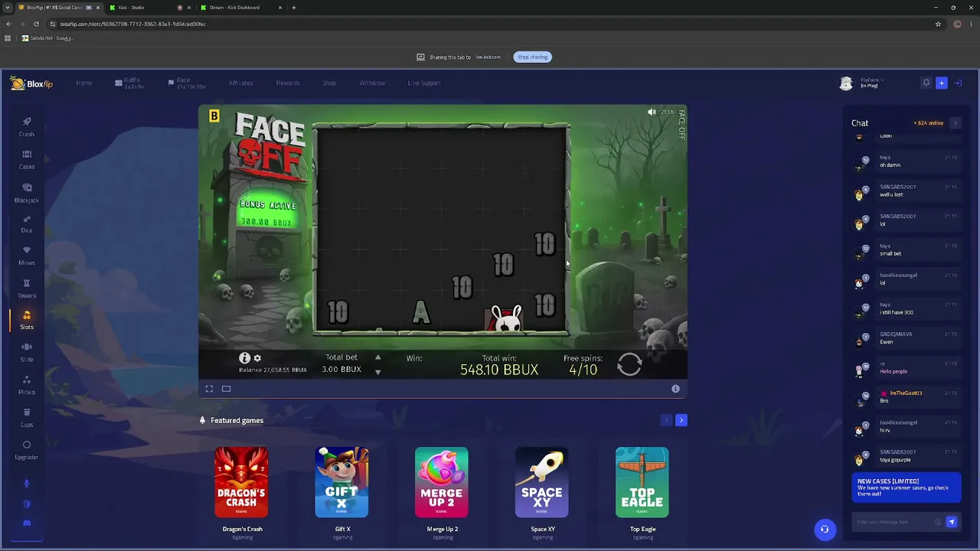The image size is (980, 551).
Task: Click the logout icon in header
Action: (x=958, y=83)
